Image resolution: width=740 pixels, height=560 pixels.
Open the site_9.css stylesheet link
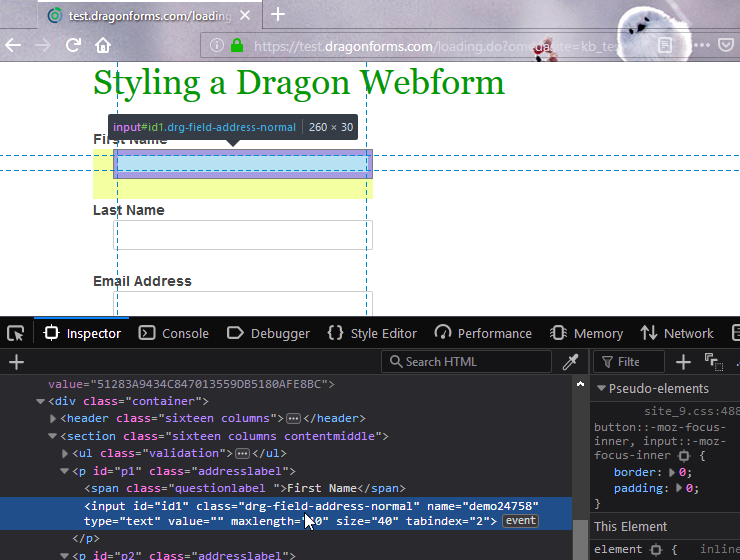[x=690, y=411]
